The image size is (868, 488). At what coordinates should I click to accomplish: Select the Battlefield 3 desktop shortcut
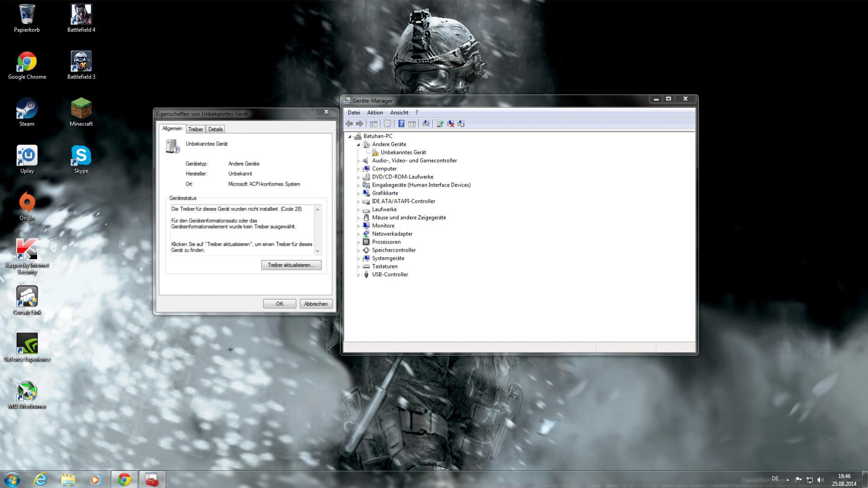click(81, 66)
